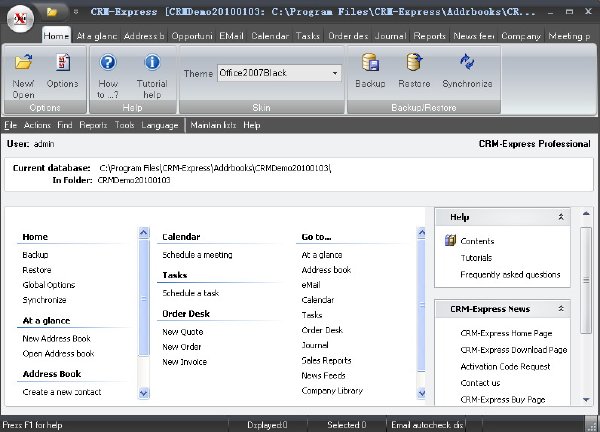Collapse the Help panel chevron
This screenshot has width=600, height=432.
tap(561, 217)
